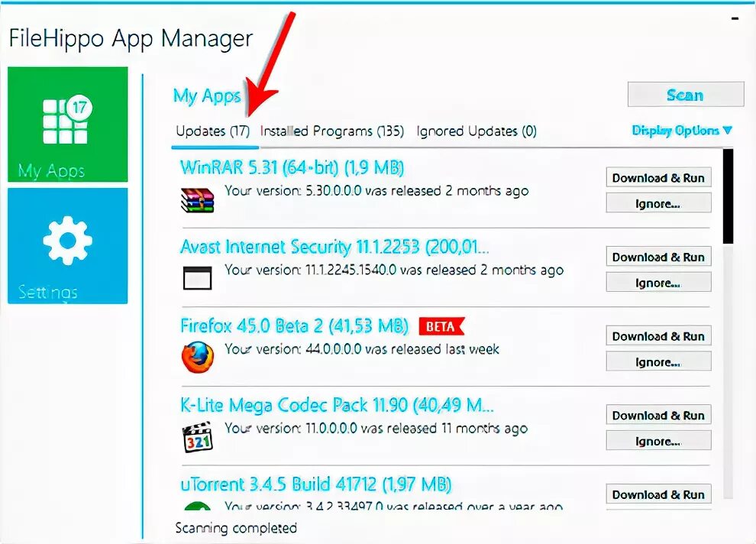The image size is (756, 544).
Task: Open the My Apps tile
Action: 67,125
